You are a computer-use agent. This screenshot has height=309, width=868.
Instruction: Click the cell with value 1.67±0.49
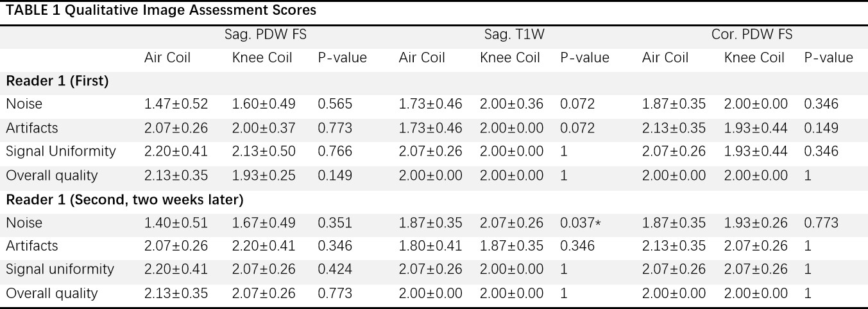(264, 223)
